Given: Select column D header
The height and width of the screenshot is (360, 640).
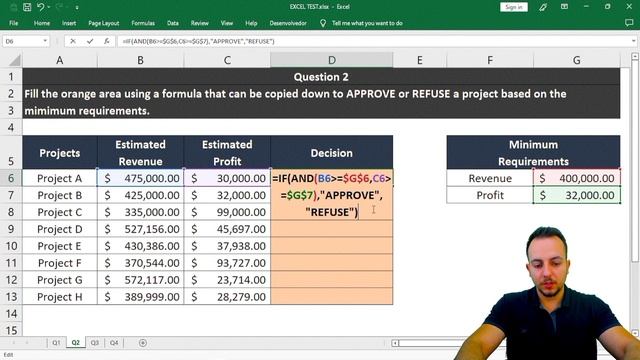Looking at the screenshot, I should (x=331, y=60).
